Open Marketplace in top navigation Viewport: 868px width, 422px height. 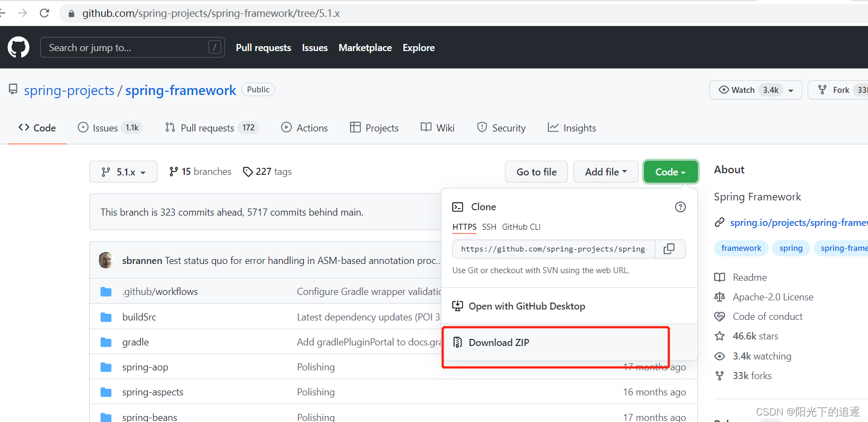pos(365,48)
